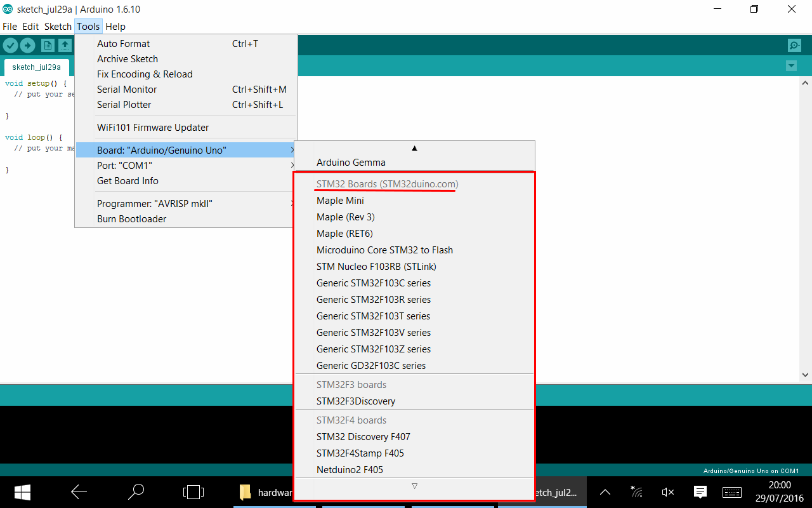The width and height of the screenshot is (812, 508).
Task: Launch WiFi101 Firmware Updater
Action: [186, 128]
